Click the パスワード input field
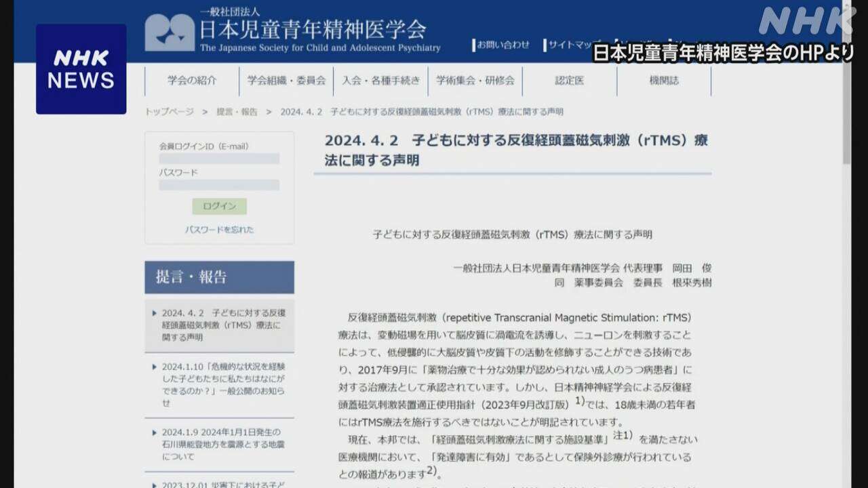This screenshot has height=488, width=868. [219, 184]
